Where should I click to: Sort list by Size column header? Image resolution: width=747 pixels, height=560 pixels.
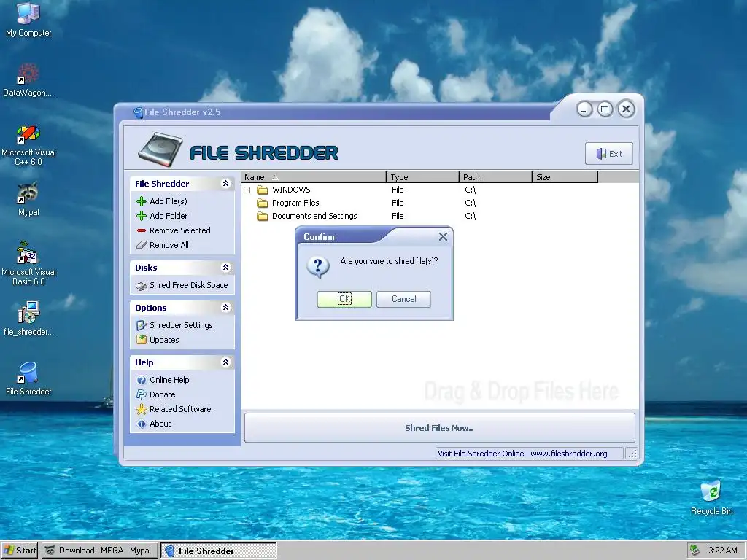pyautogui.click(x=565, y=177)
